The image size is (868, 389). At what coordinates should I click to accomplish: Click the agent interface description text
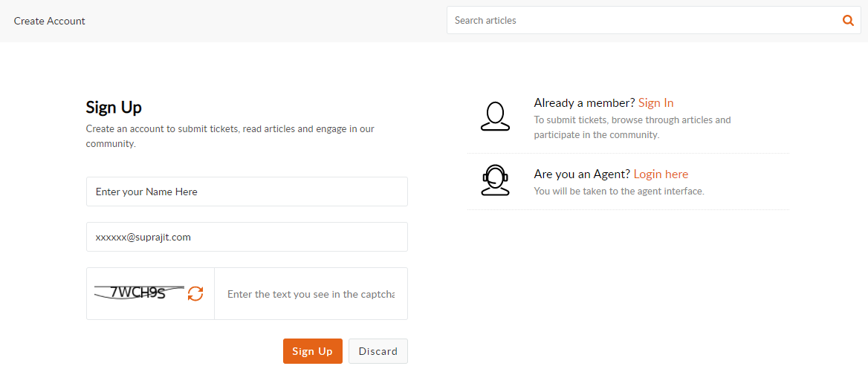click(x=619, y=191)
